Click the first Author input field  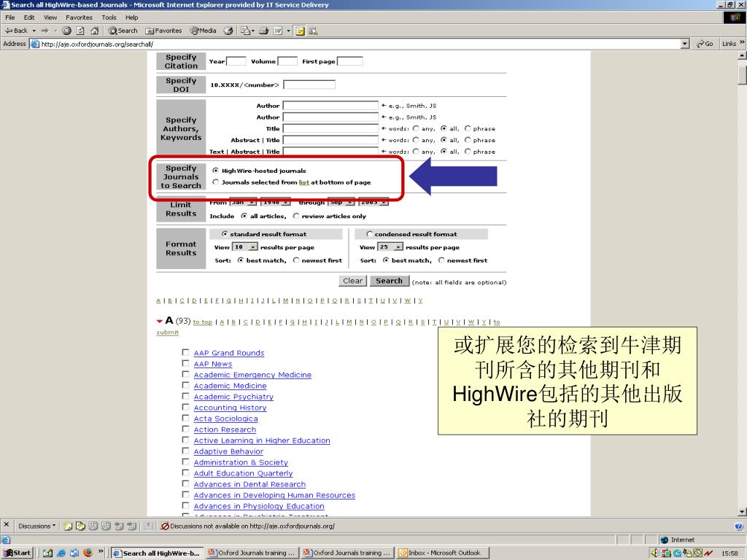[330, 105]
